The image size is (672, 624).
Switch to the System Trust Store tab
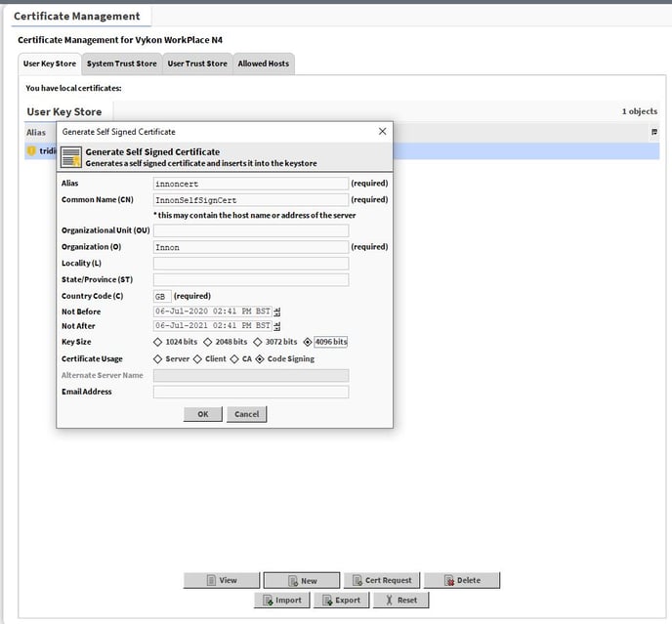click(122, 63)
